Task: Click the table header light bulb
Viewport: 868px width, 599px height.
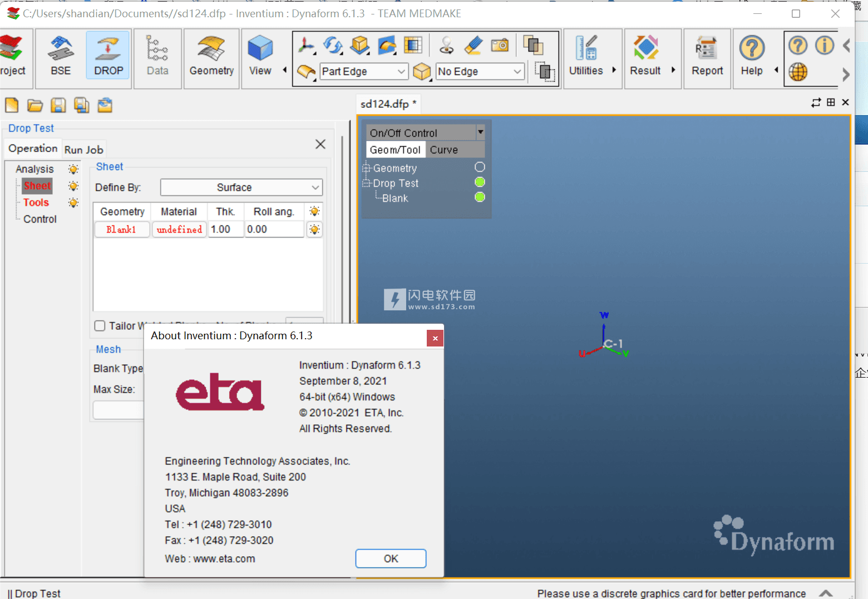Action: tap(314, 211)
